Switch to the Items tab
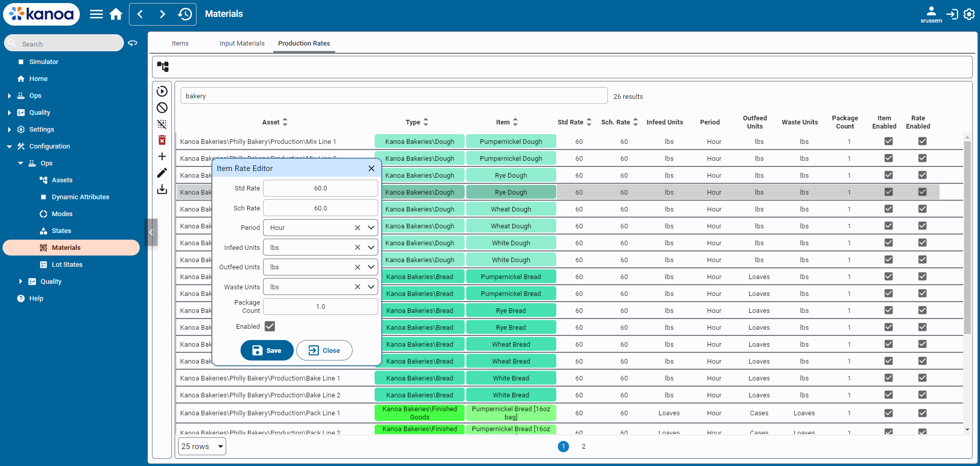980x466 pixels. click(x=180, y=44)
